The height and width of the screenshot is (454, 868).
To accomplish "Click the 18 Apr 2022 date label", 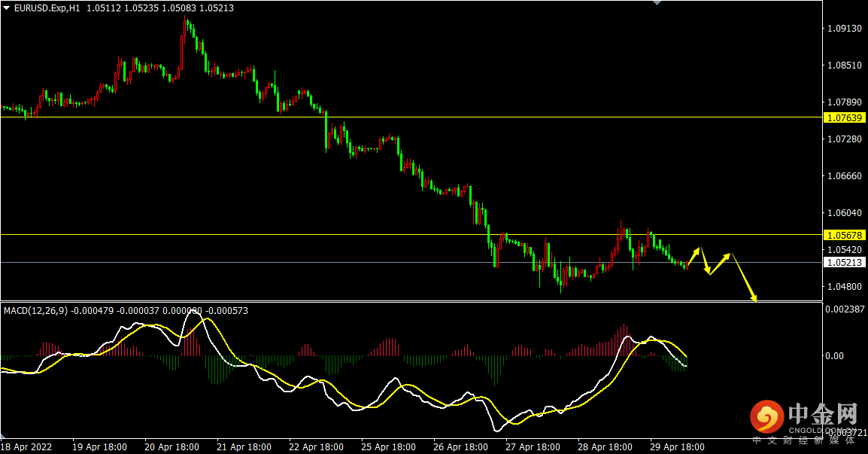I will click(26, 446).
